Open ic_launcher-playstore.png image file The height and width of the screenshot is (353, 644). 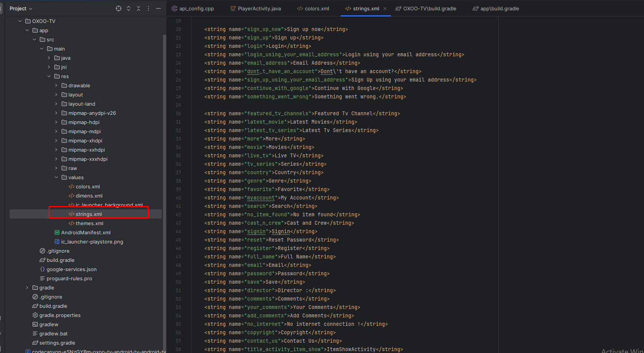point(92,242)
